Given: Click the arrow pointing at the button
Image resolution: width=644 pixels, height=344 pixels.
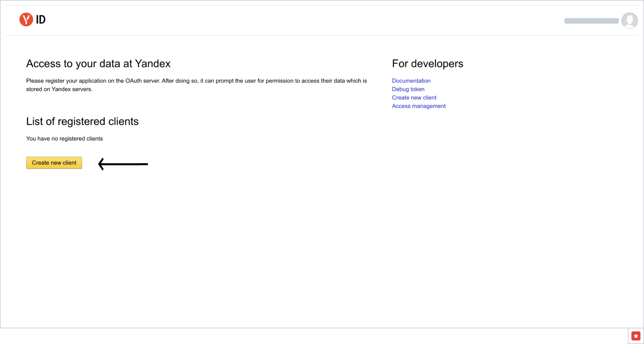Looking at the screenshot, I should [123, 164].
